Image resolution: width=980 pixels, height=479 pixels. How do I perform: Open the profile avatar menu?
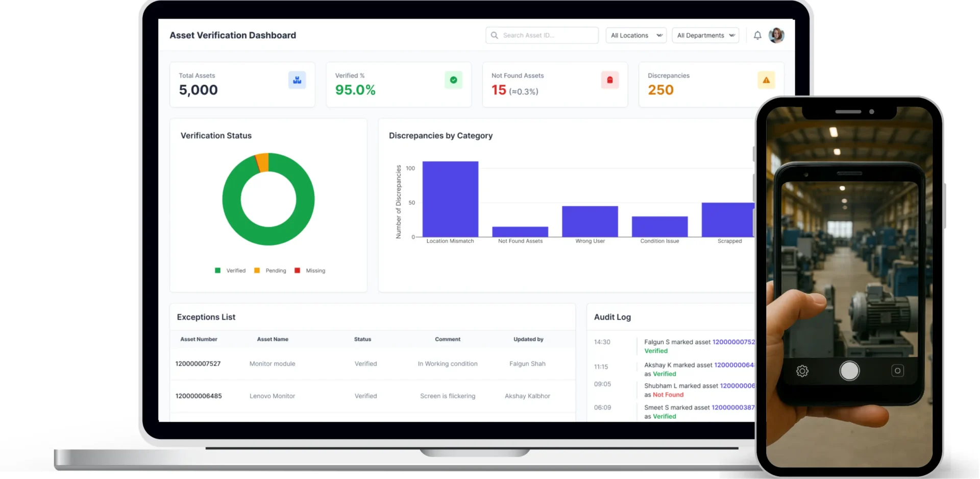point(776,35)
